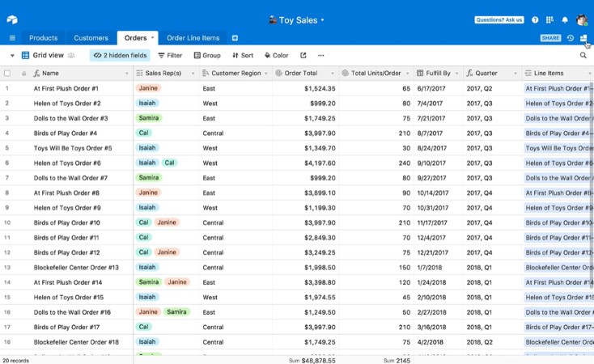Select the $3,997.90 cell in row 4

click(x=305, y=133)
